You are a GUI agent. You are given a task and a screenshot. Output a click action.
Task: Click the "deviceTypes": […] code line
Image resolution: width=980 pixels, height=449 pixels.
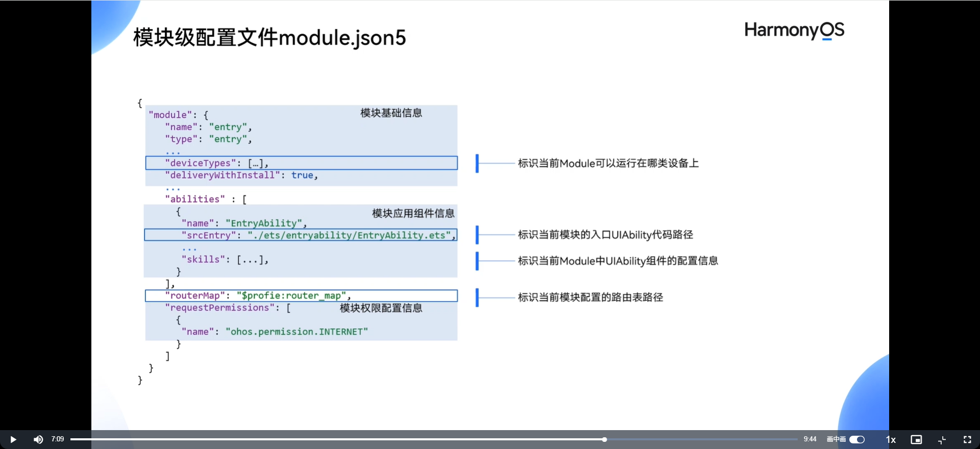(302, 163)
